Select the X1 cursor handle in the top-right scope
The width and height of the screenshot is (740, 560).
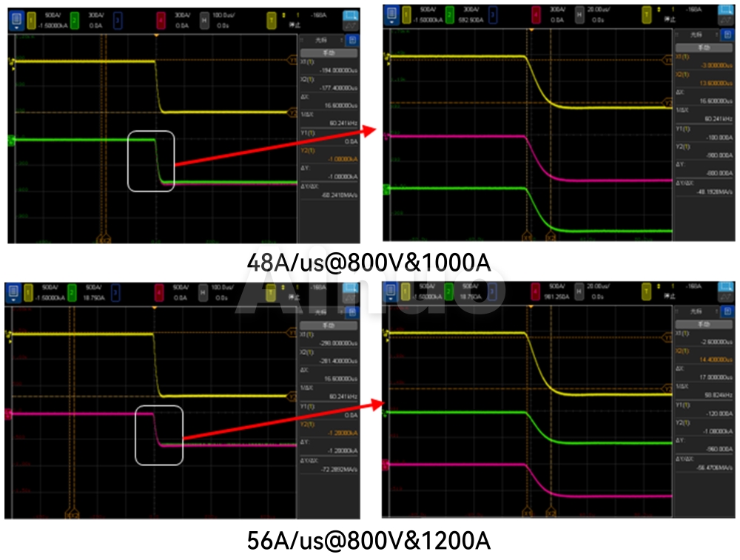point(527,235)
